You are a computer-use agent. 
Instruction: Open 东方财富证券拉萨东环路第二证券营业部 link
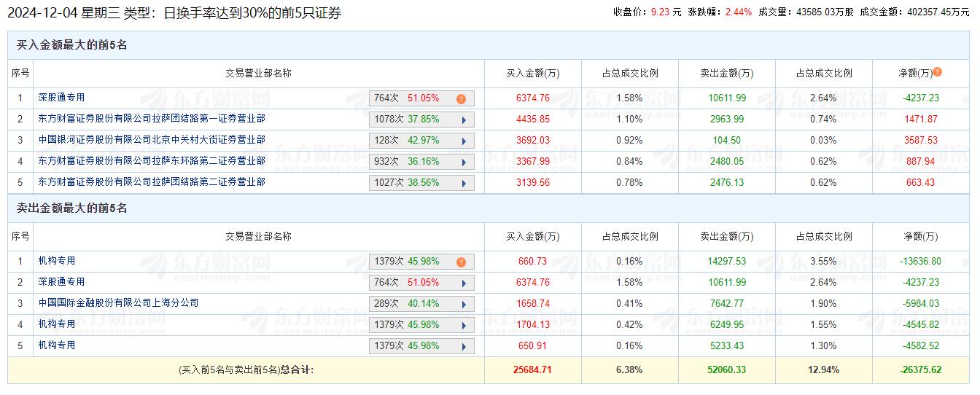152,161
